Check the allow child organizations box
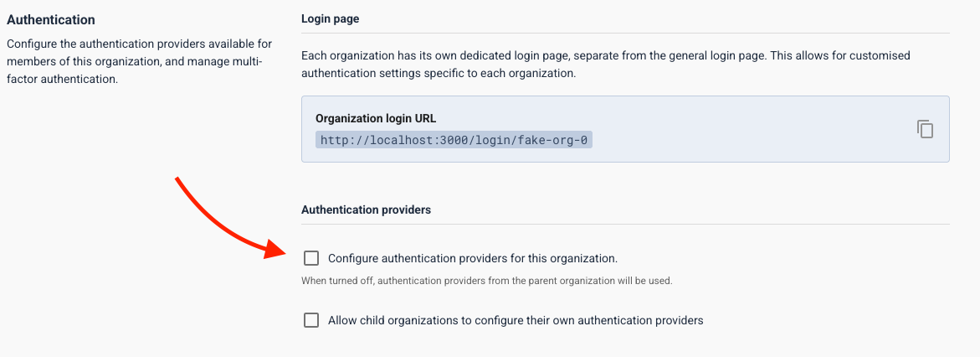 coord(311,320)
